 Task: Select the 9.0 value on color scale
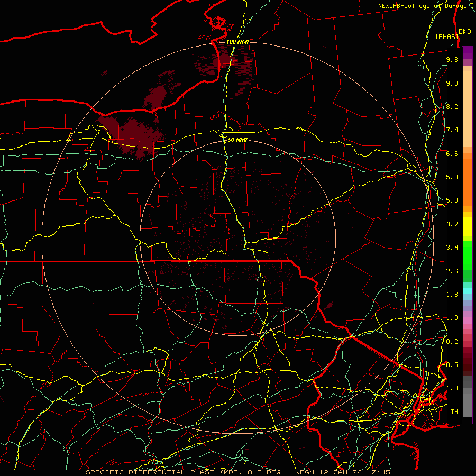click(x=452, y=83)
